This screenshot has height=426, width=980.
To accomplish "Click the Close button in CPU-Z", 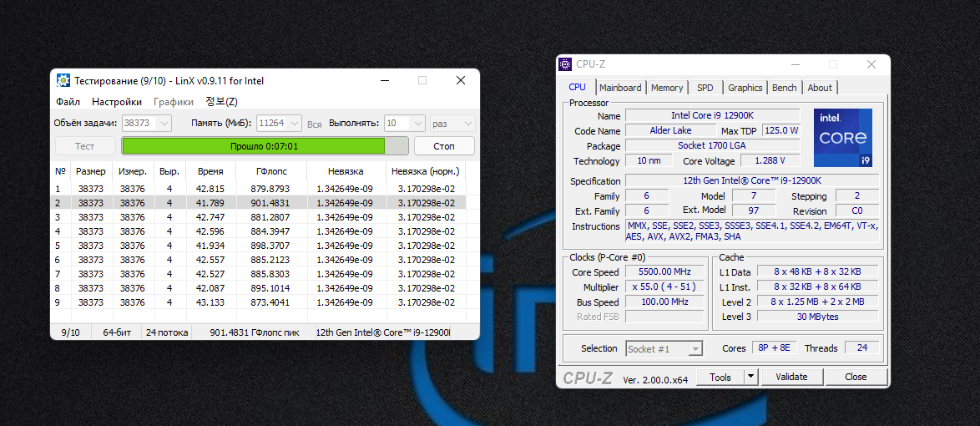I will 856,377.
